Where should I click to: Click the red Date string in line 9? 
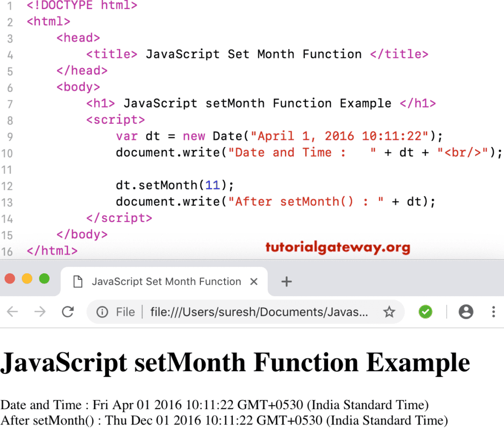pos(340,136)
